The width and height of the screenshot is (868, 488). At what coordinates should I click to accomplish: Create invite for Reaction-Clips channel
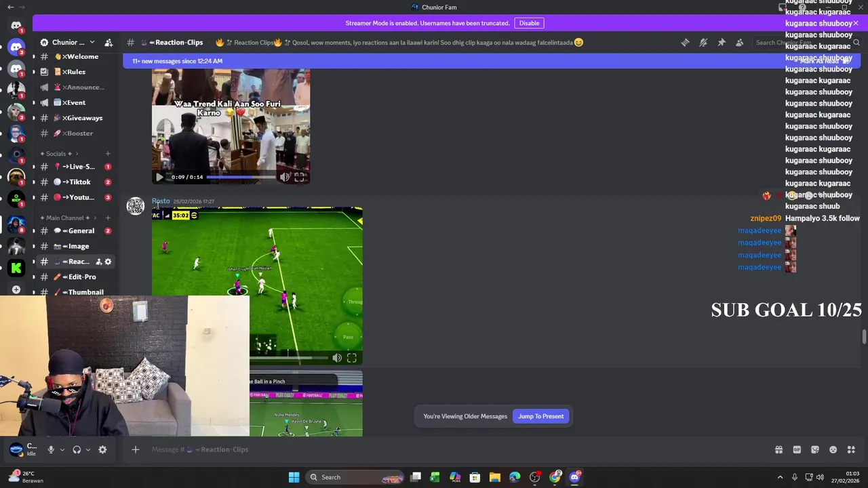tap(98, 262)
